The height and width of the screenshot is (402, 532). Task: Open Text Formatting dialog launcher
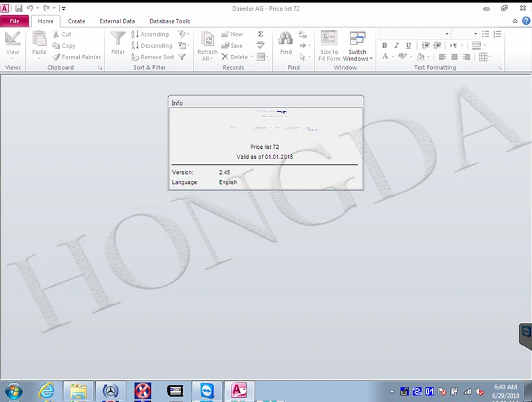pos(500,68)
